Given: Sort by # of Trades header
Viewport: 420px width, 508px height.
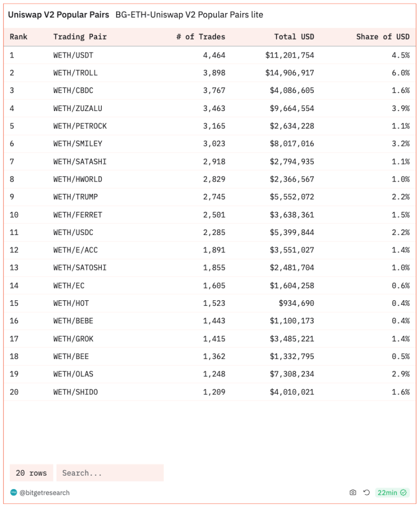Looking at the screenshot, I should (201, 37).
